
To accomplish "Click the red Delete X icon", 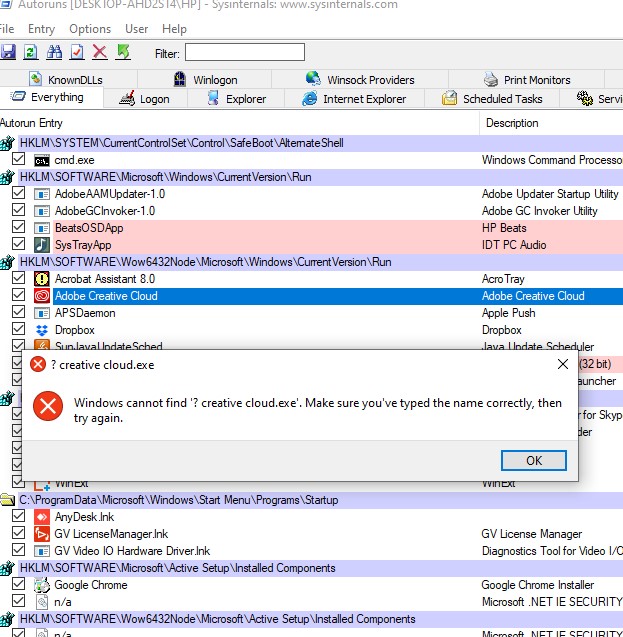I will point(100,52).
